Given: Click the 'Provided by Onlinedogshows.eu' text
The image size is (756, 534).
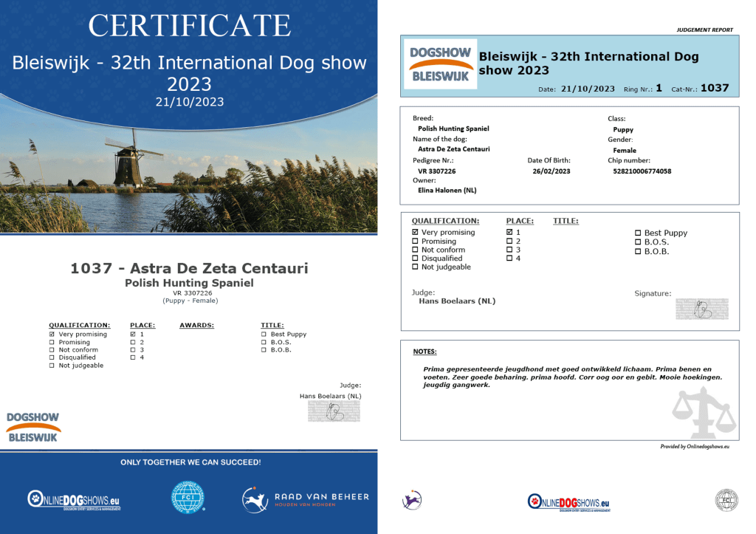Looking at the screenshot, I should point(694,447).
